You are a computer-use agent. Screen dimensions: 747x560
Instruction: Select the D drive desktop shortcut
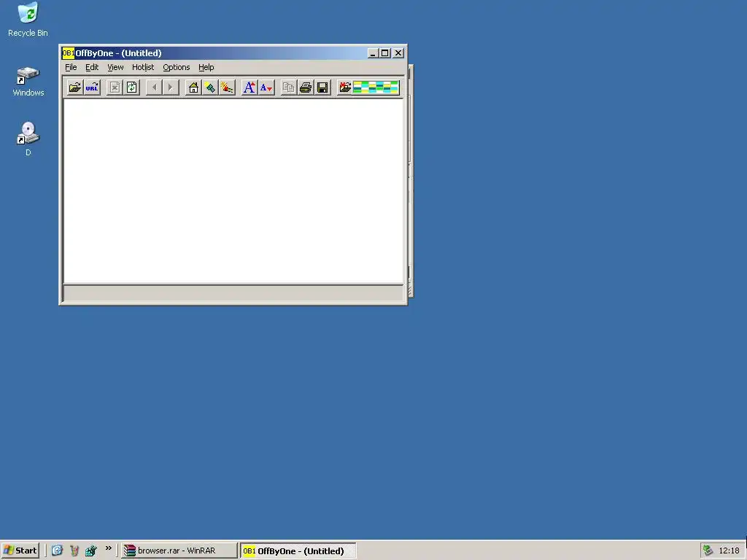(28, 139)
